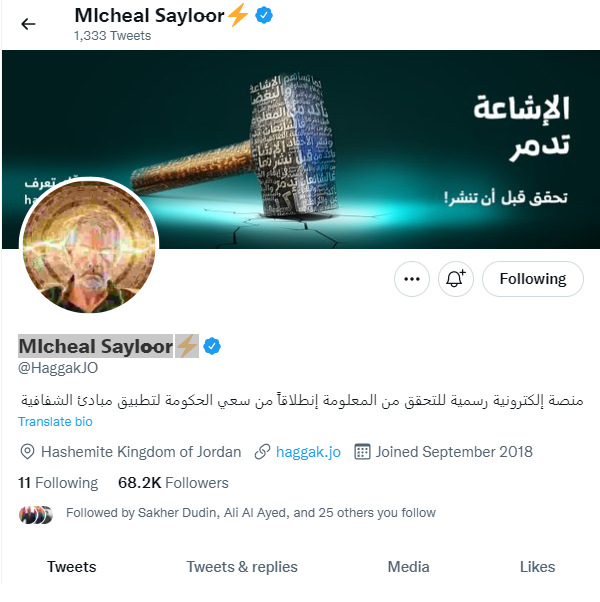This screenshot has height=602, width=600.
Task: Open the round profile picture
Action: coord(89,246)
